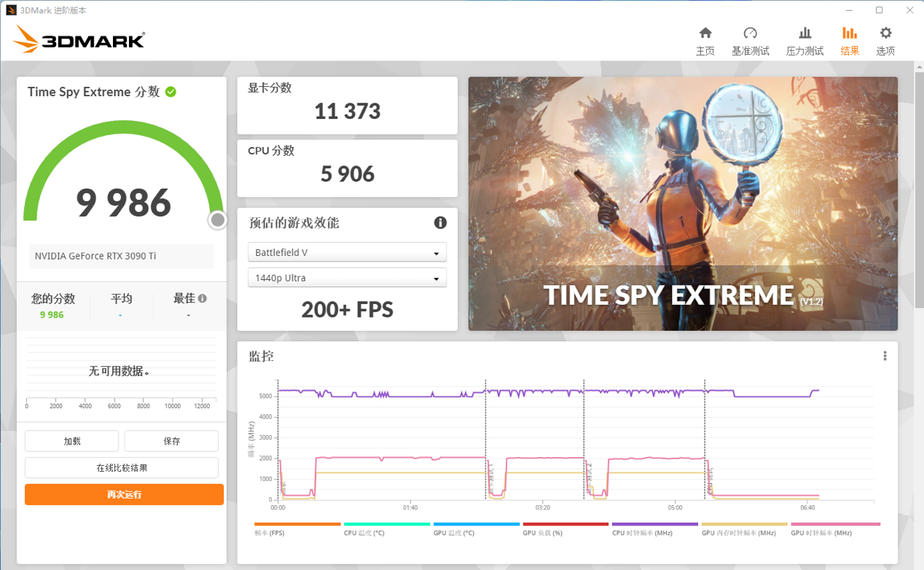This screenshot has height=570, width=924.
Task: Click the 3DMark logo in header
Action: [79, 39]
